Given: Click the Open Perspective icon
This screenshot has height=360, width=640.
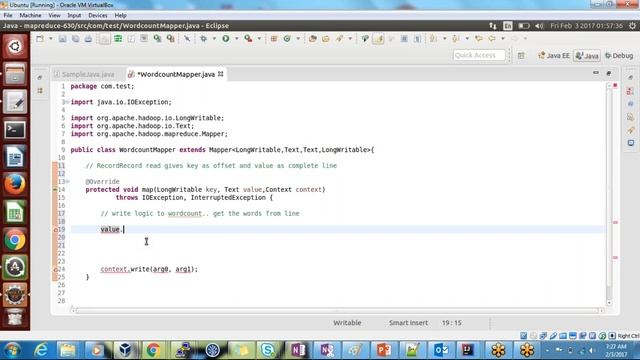Looking at the screenshot, I should pos(521,56).
